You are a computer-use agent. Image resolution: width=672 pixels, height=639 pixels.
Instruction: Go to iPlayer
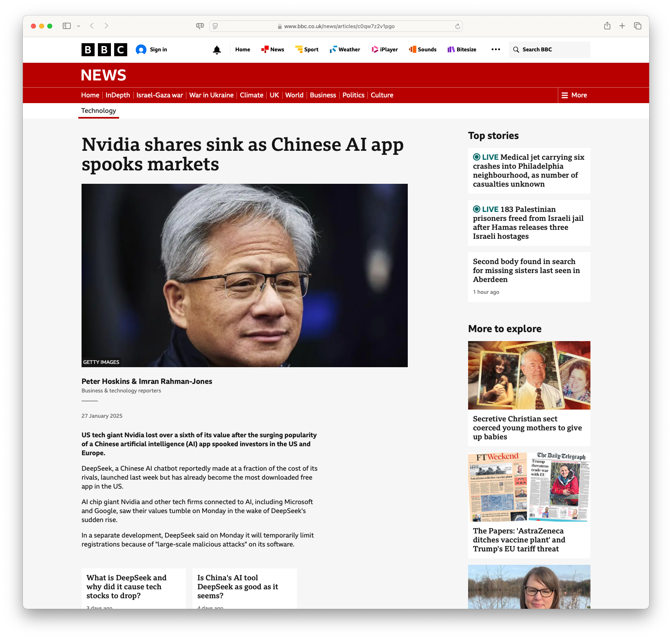(x=385, y=50)
